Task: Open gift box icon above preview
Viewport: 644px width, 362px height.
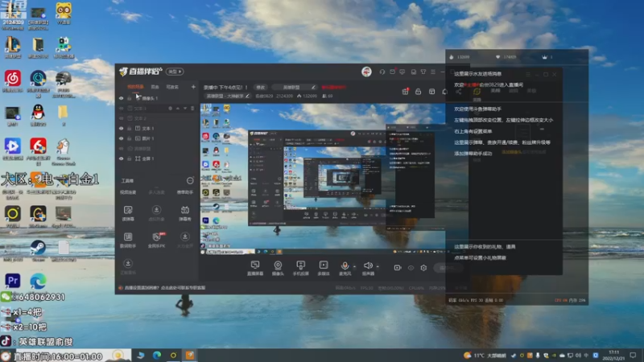Action: point(406,91)
